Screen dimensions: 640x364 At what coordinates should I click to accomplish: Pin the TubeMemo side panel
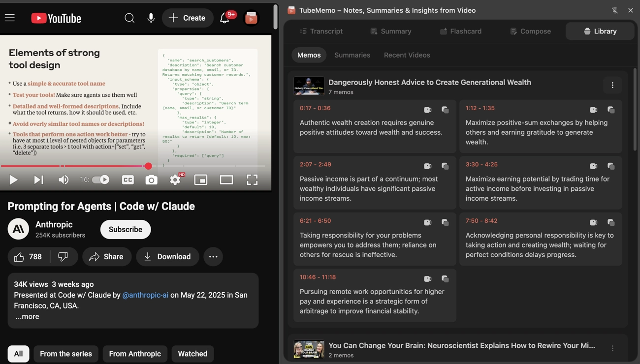615,10
